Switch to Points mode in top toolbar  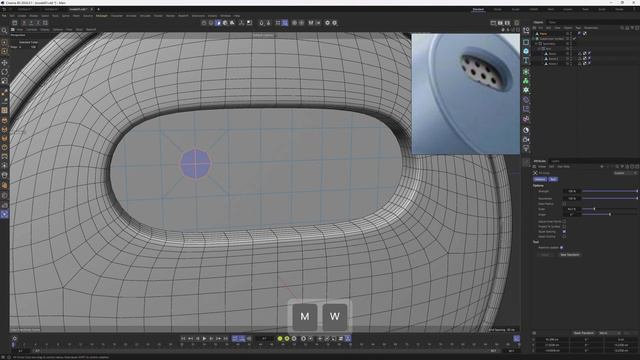click(x=204, y=23)
